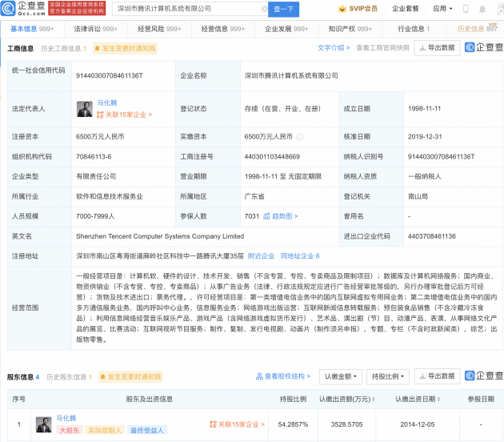
Task: Switch to 历史信息 VIP tab
Action: point(477,29)
